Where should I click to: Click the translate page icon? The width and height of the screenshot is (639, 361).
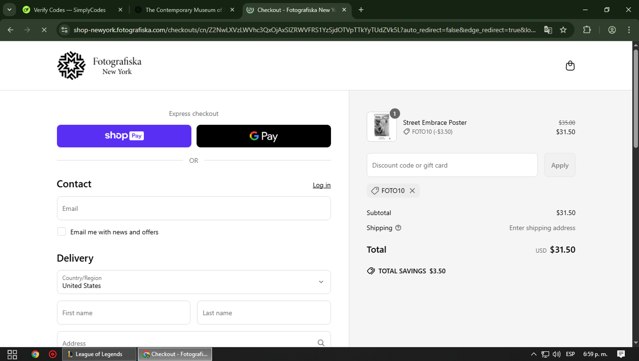[548, 30]
